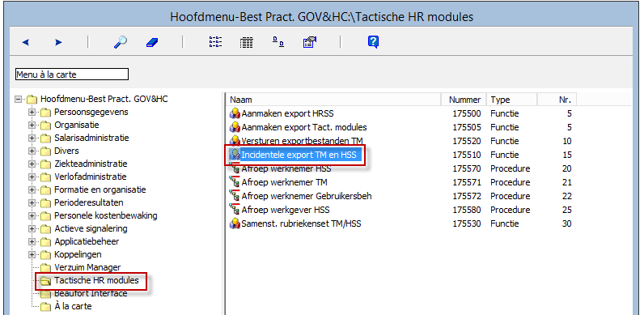
Task: Select Beaufort Interface in the tree
Action: 91,294
